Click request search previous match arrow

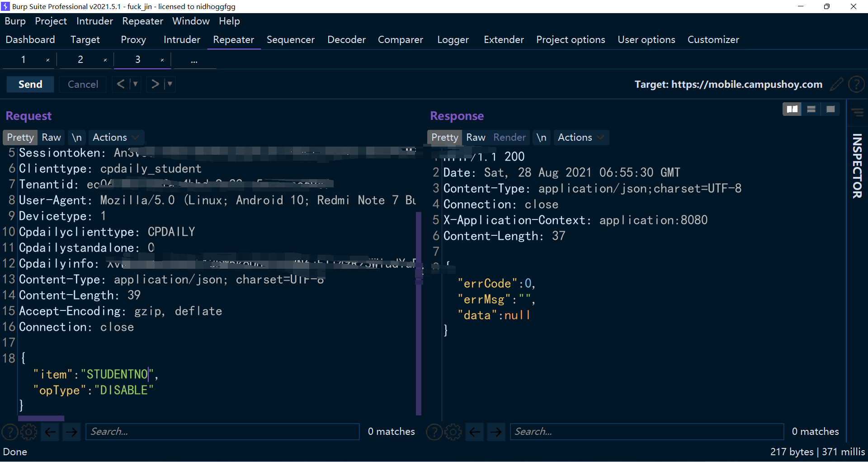coord(51,432)
